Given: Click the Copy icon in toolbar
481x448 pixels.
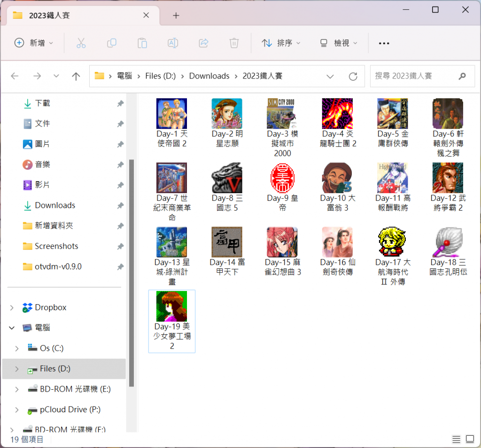Looking at the screenshot, I should (x=112, y=43).
